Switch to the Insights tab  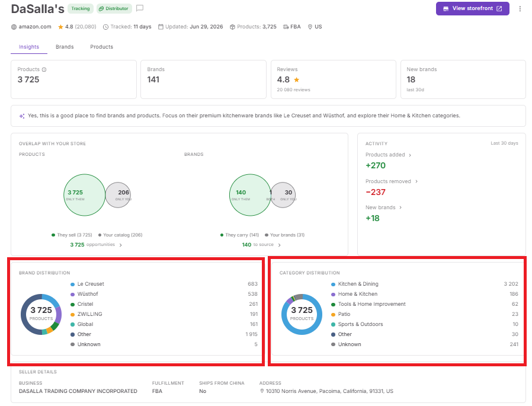point(29,47)
